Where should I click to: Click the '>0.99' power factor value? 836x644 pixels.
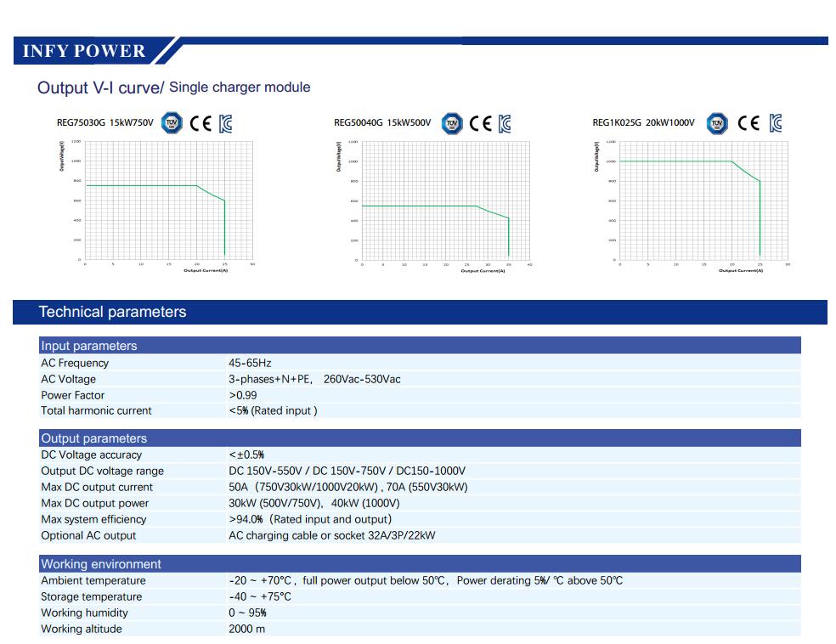click(x=243, y=395)
